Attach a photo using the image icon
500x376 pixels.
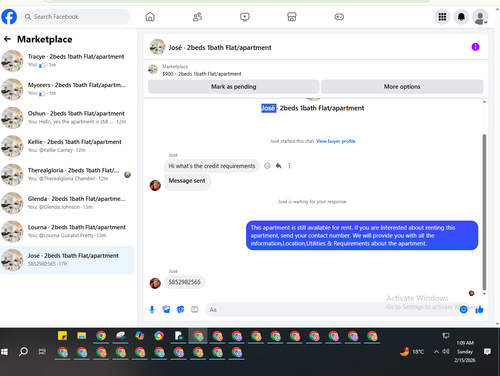[166, 310]
